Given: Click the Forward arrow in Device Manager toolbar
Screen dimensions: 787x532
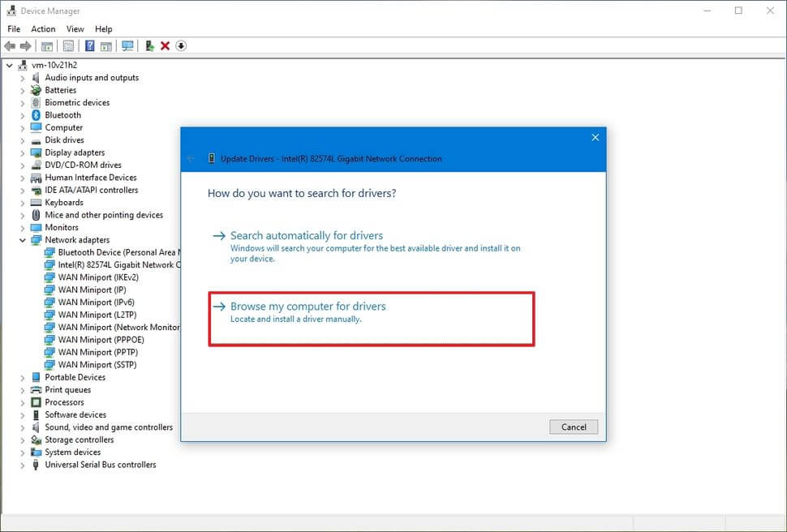Looking at the screenshot, I should click(x=25, y=46).
